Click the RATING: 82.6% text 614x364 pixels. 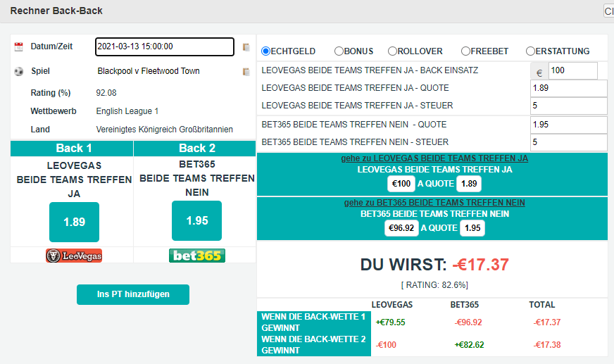434,285
